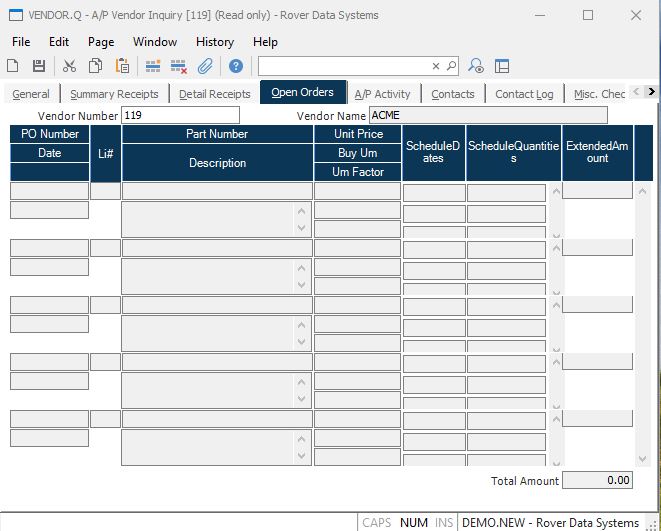Switch to the Summary Receipts tab
Image resolution: width=661 pixels, height=531 pixels.
pyautogui.click(x=114, y=94)
